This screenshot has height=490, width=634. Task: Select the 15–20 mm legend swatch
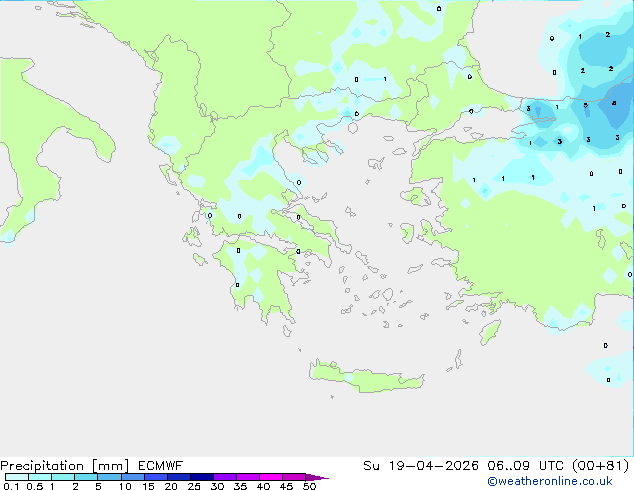click(x=155, y=477)
